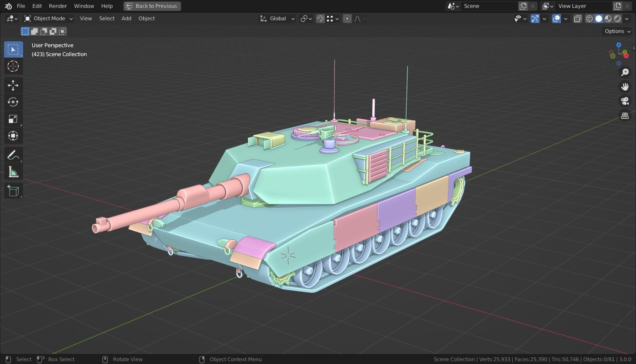This screenshot has height=364, width=636.
Task: Open the viewport Add menu
Action: pos(126,19)
